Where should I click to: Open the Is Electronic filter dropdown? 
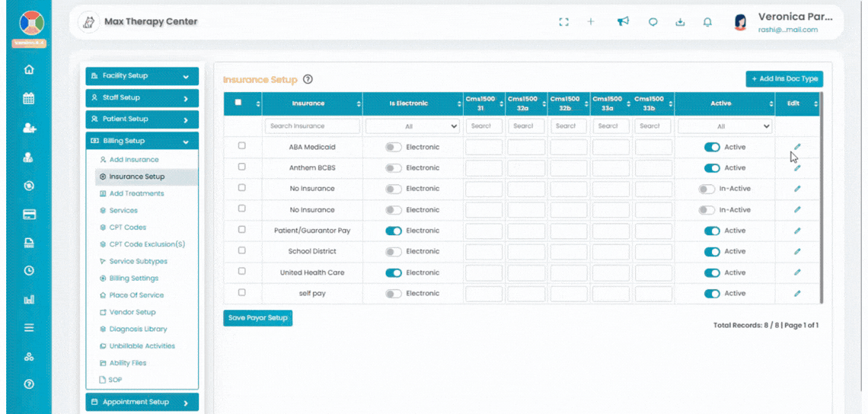[x=412, y=126]
